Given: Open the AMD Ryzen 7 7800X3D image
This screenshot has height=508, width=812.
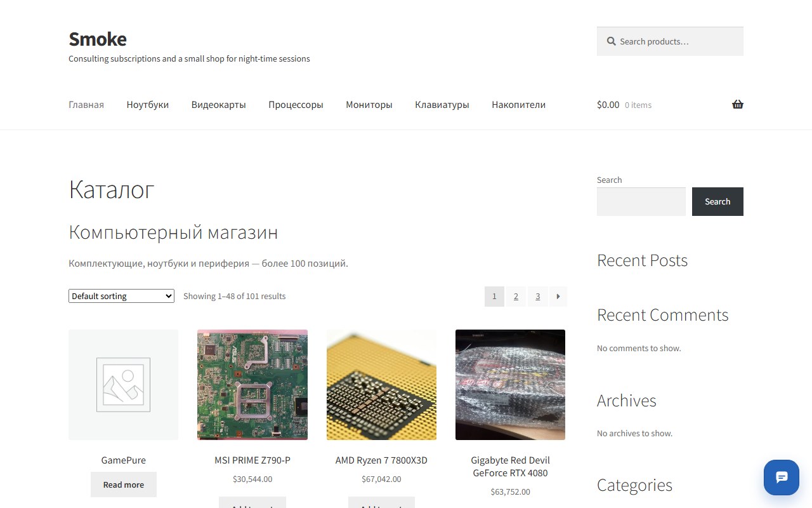Looking at the screenshot, I should (381, 385).
